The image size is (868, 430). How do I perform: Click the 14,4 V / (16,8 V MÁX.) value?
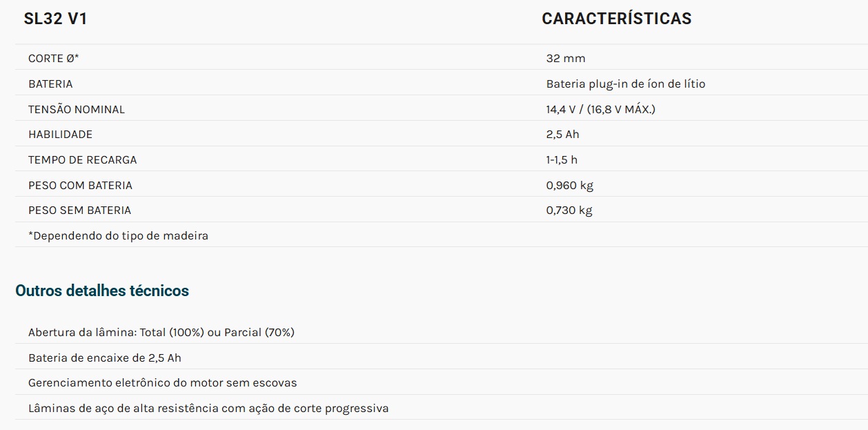(600, 110)
